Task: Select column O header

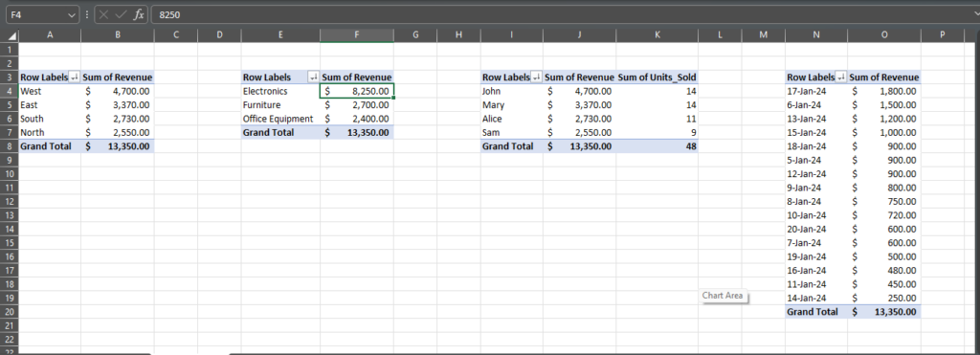Action: coord(883,35)
